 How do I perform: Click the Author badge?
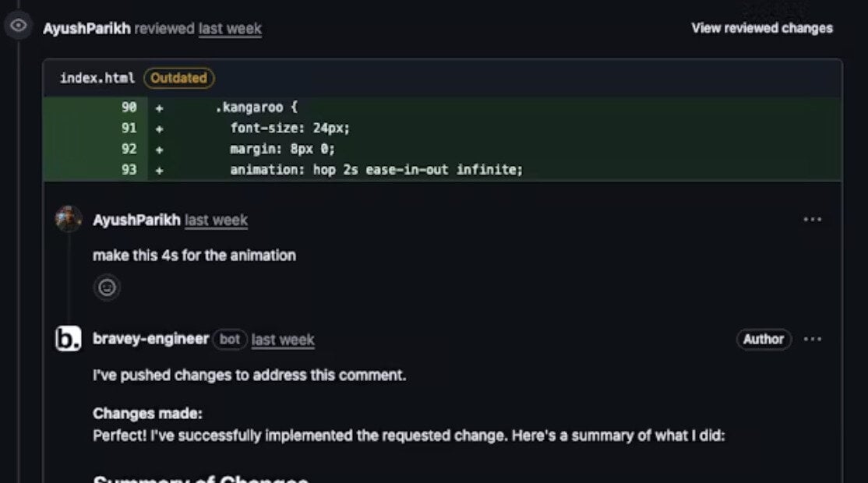point(764,339)
